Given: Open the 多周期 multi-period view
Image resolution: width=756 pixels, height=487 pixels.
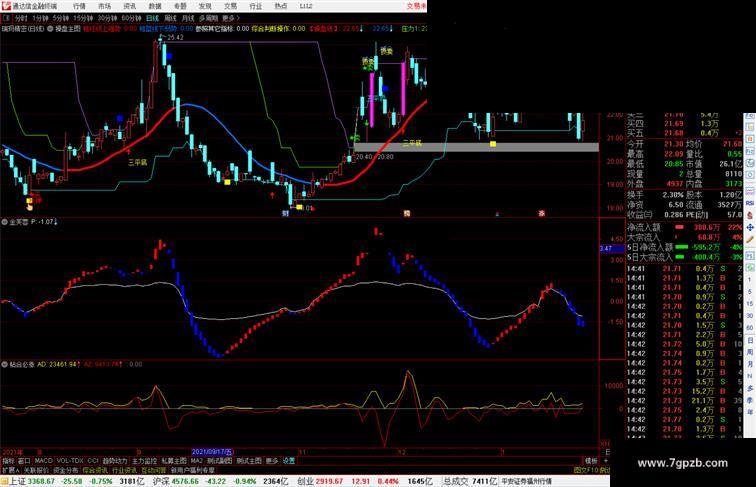Looking at the screenshot, I should pyautogui.click(x=208, y=18).
